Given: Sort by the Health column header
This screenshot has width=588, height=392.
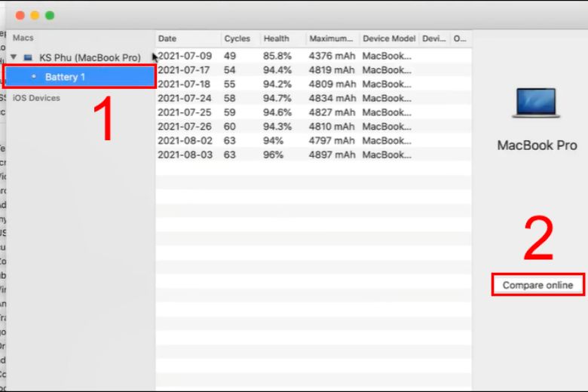Looking at the screenshot, I should click(x=276, y=38).
